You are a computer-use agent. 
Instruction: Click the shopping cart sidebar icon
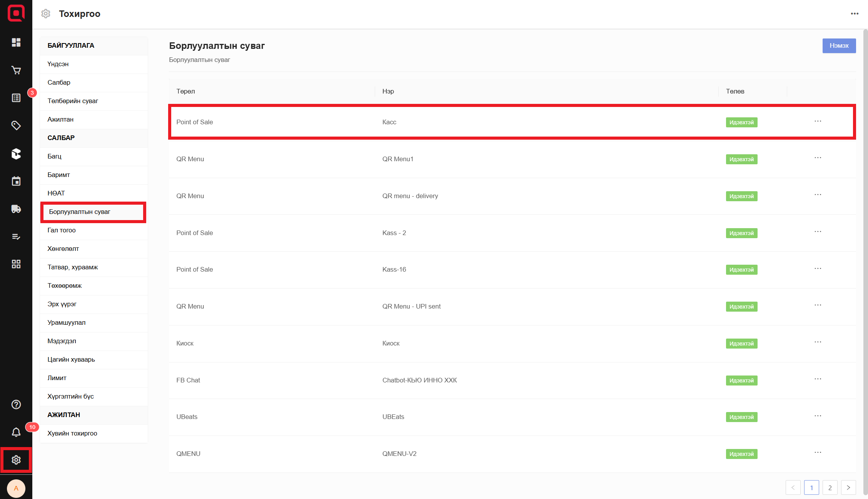click(16, 70)
